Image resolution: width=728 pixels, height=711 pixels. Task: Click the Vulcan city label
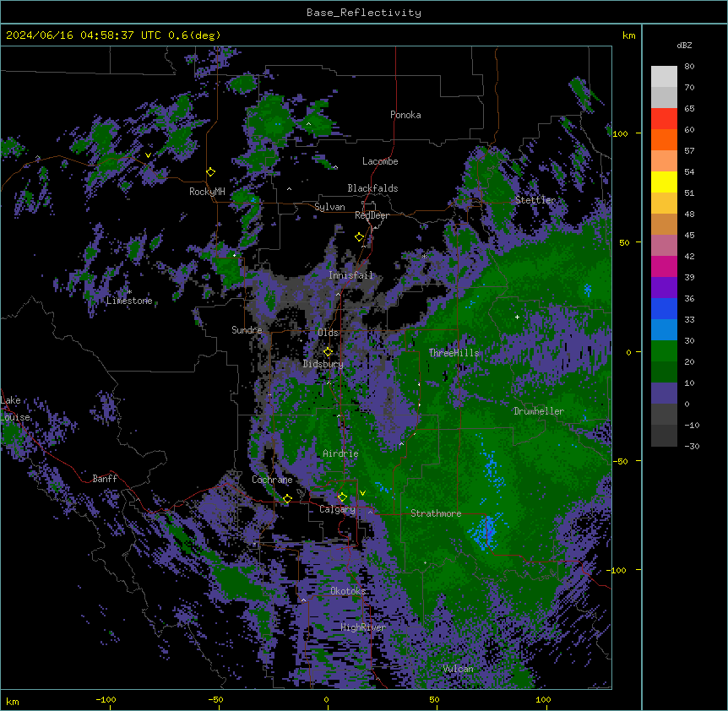(459, 669)
